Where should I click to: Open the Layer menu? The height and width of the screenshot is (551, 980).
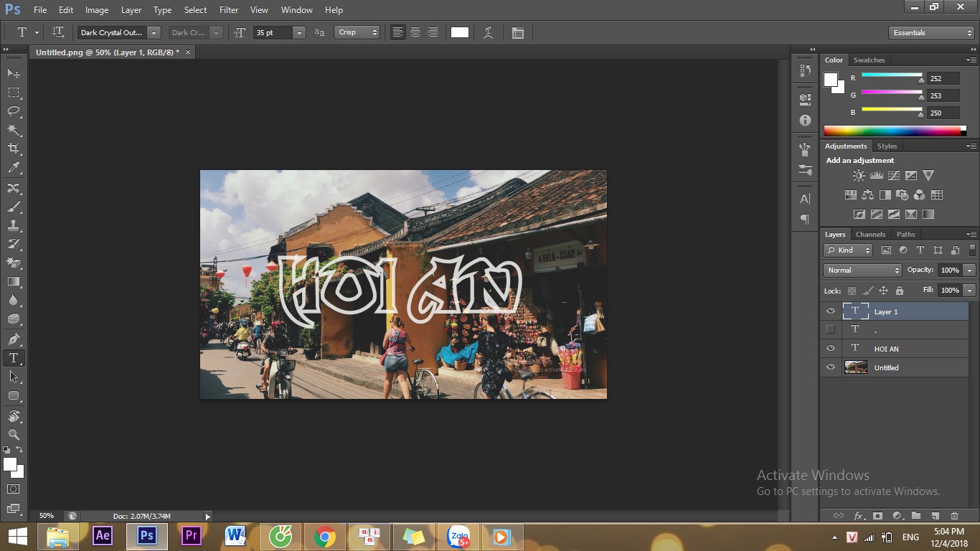(131, 10)
